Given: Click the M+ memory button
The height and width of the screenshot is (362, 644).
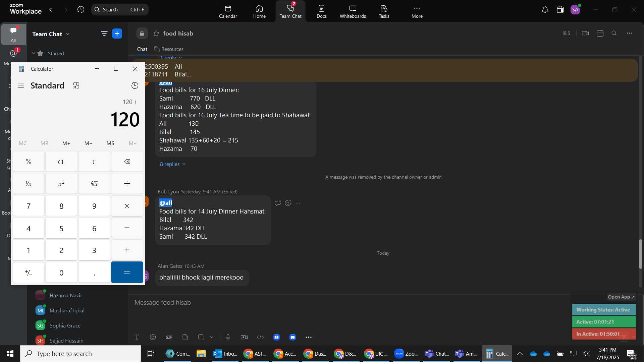Looking at the screenshot, I should click(x=66, y=143).
